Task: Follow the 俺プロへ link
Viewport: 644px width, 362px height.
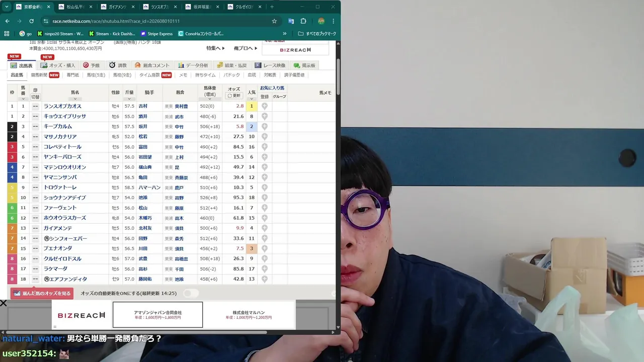Action: coord(245,48)
